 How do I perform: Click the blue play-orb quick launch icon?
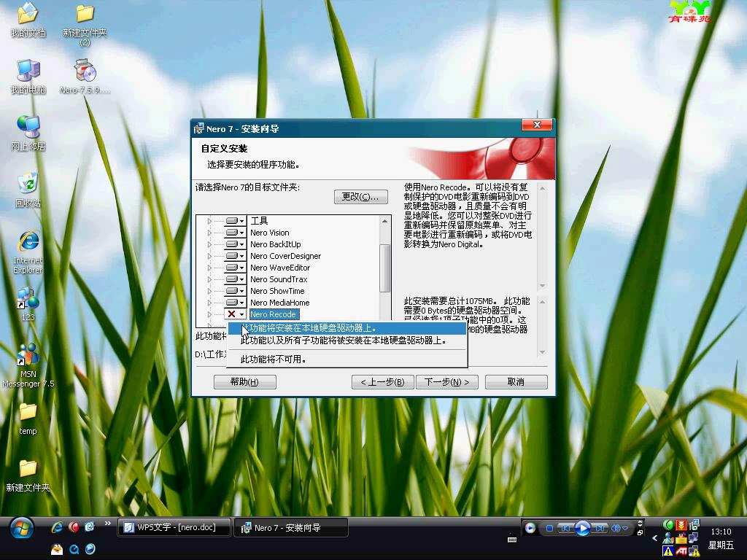90,549
